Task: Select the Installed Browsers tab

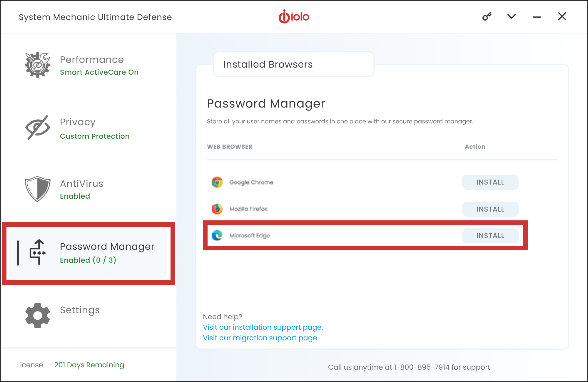Action: (294, 64)
